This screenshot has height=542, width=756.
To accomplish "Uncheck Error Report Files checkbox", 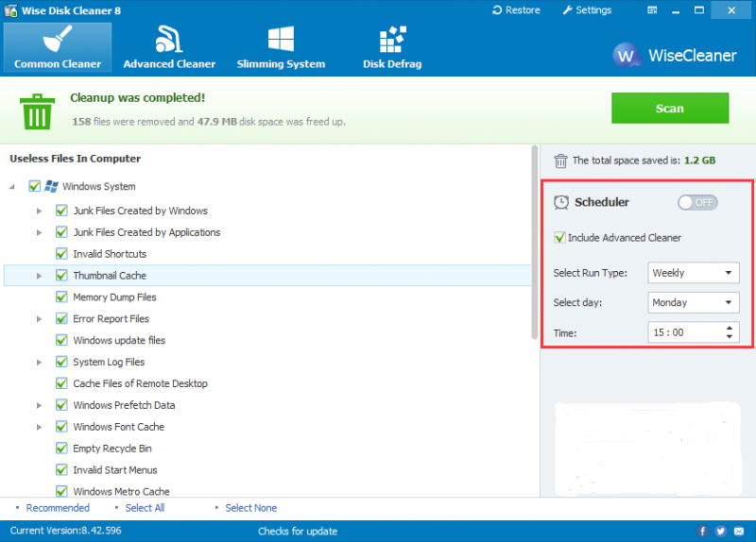I will point(61,318).
